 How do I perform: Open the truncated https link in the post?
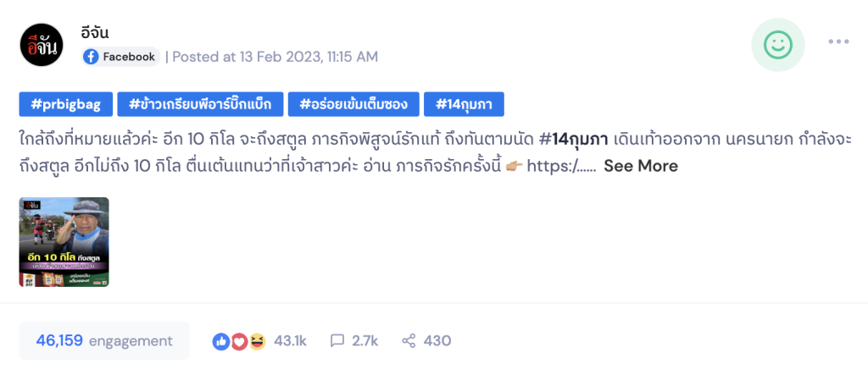(x=561, y=166)
